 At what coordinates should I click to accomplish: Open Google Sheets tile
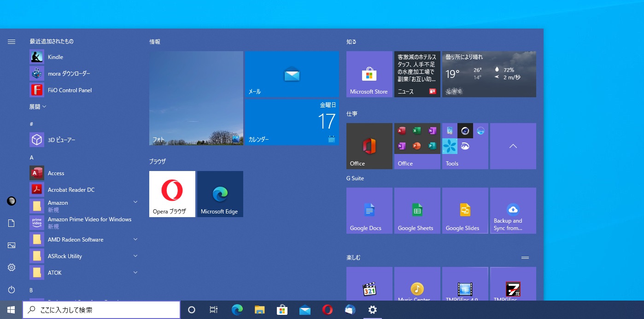417,211
